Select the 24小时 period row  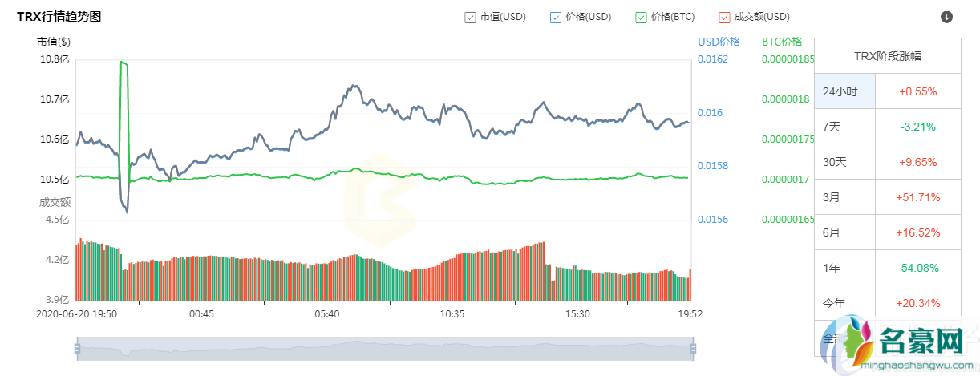887,91
